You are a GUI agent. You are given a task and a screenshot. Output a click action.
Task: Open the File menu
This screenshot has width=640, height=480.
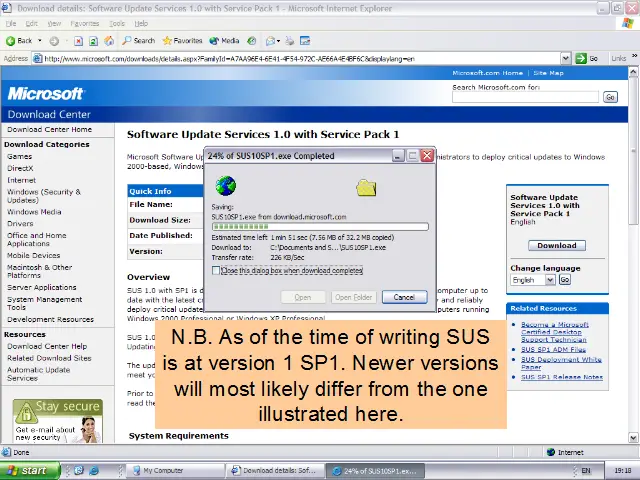pos(11,23)
